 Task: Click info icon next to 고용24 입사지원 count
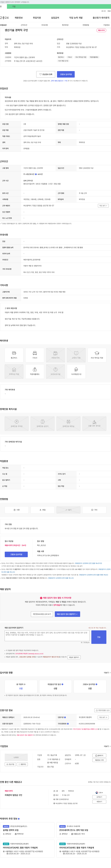tap(96, 684)
